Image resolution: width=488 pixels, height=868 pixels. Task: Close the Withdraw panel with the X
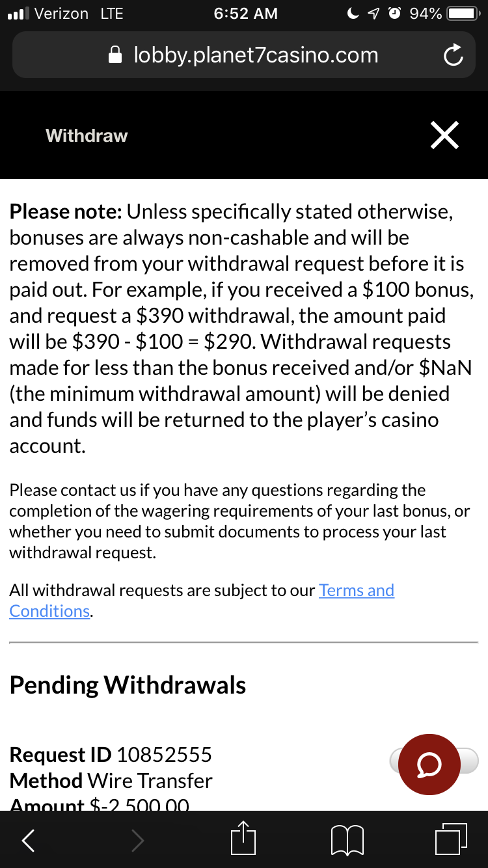(x=444, y=135)
